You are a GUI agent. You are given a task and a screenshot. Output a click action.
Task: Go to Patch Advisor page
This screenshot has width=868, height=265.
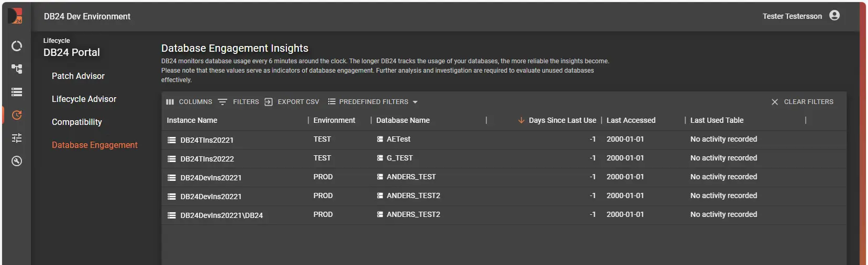point(78,76)
